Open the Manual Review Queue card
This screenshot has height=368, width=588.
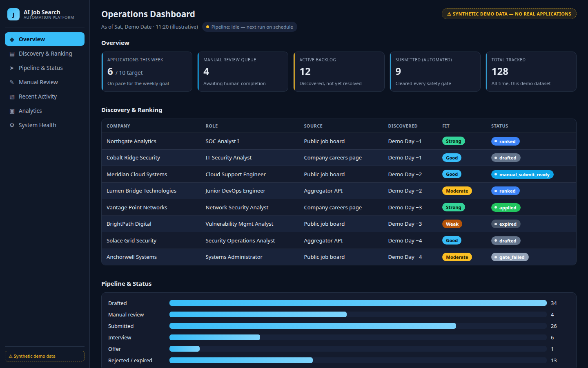point(243,72)
